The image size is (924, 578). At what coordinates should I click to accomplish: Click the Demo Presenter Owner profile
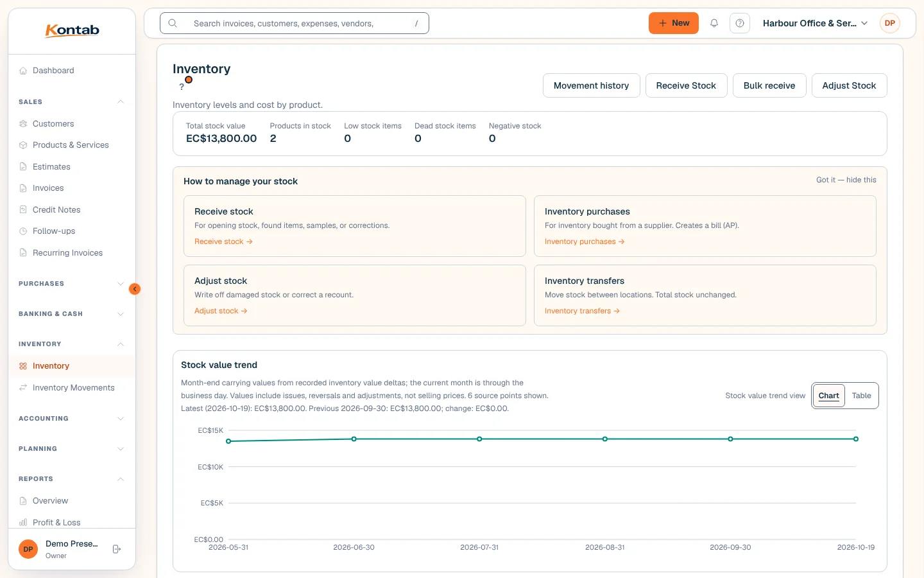pyautogui.click(x=60, y=549)
